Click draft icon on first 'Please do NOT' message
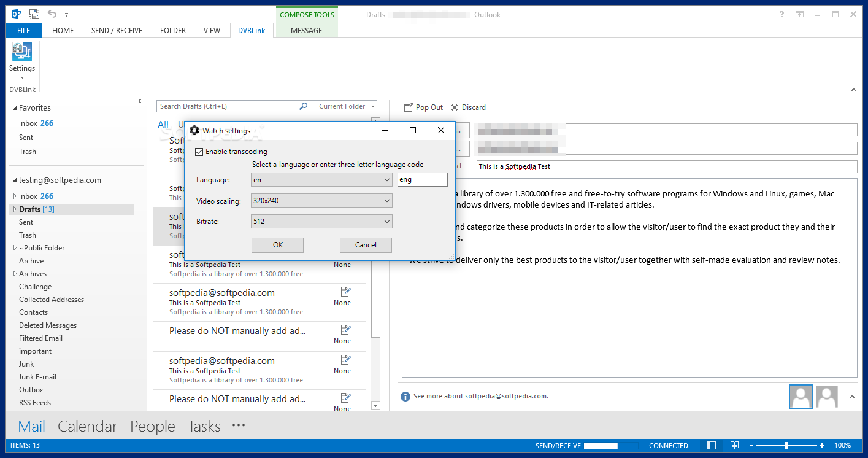 pos(345,330)
